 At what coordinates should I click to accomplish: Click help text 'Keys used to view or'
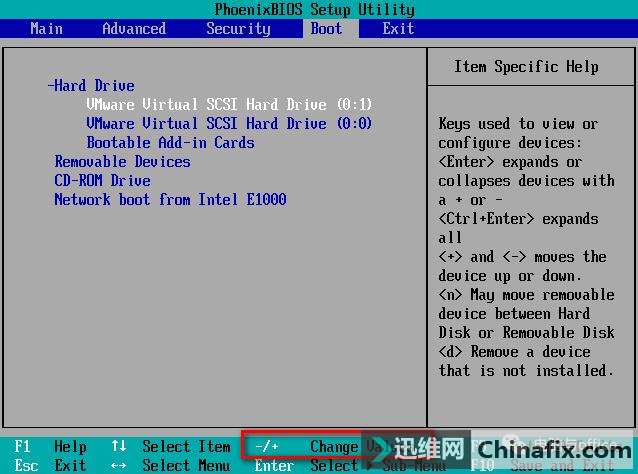[x=518, y=123]
